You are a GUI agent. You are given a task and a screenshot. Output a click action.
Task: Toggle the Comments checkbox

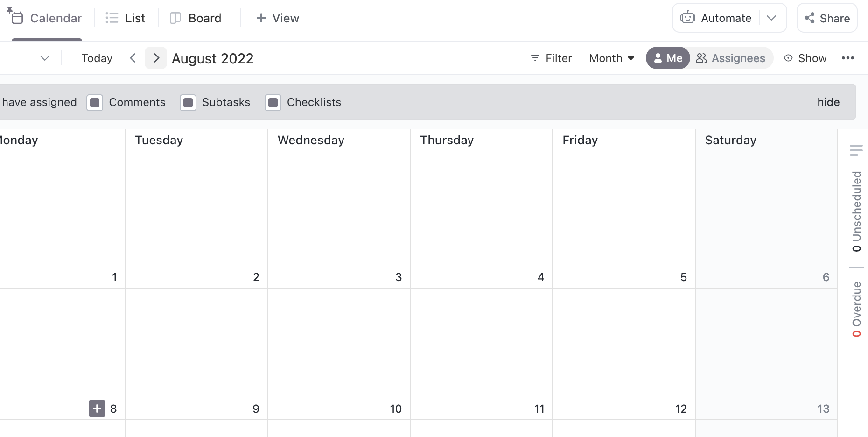click(95, 102)
